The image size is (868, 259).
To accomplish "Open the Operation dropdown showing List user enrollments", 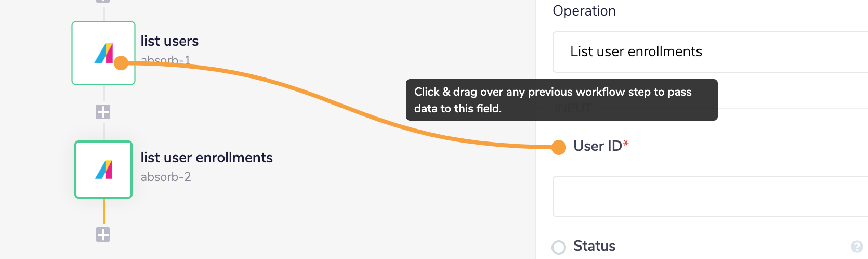I will coord(709,52).
